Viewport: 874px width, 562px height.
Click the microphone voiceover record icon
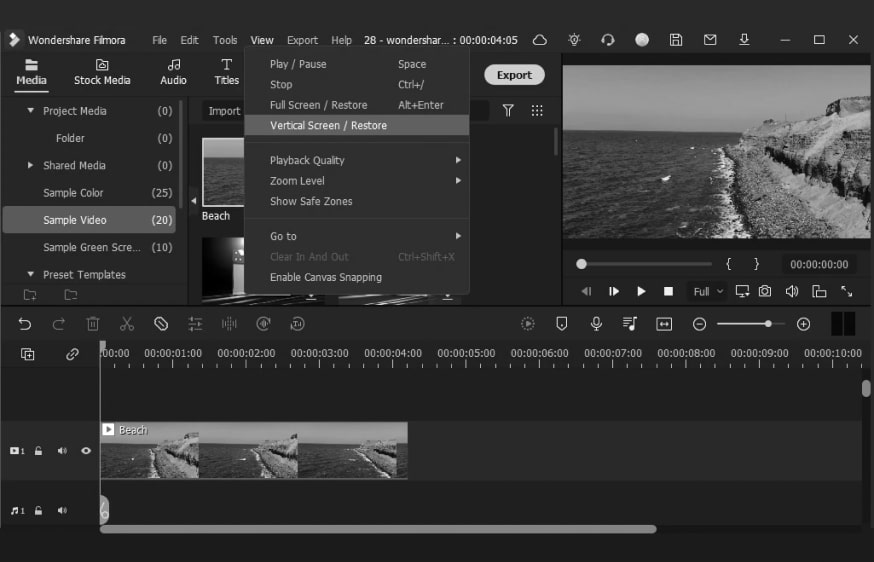point(596,324)
